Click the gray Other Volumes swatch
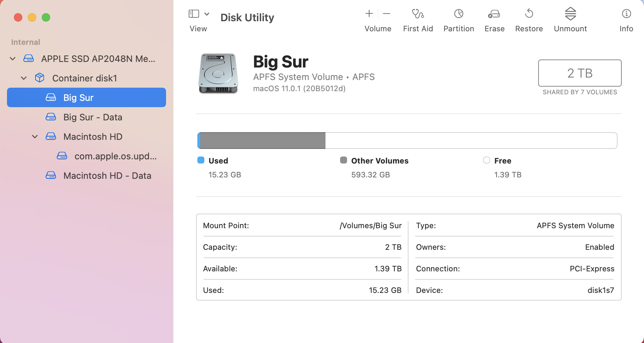 (344, 160)
